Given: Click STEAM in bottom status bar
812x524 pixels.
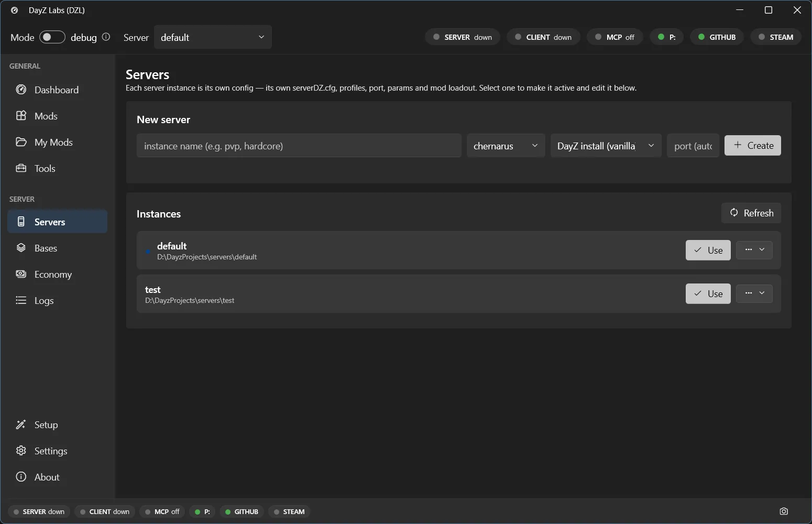Looking at the screenshot, I should click(x=289, y=511).
